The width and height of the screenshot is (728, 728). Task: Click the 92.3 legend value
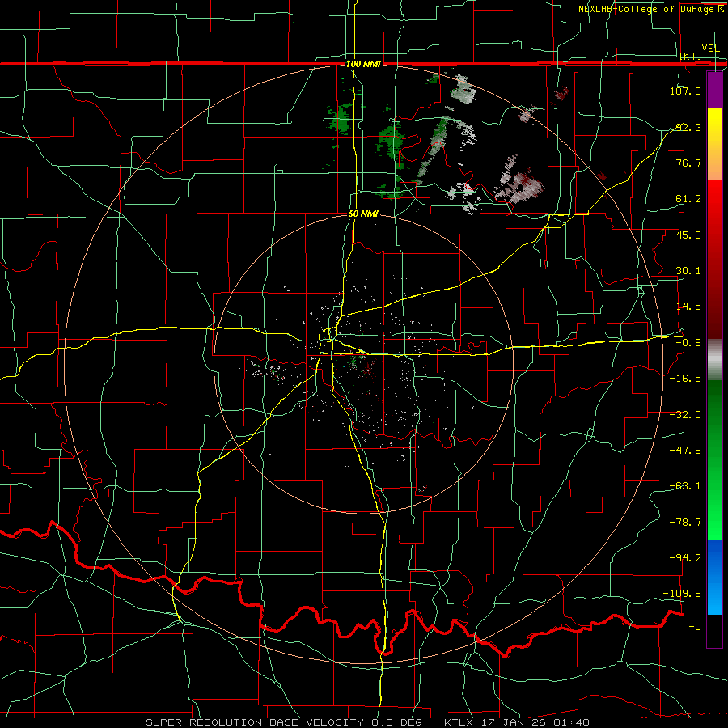688,127
